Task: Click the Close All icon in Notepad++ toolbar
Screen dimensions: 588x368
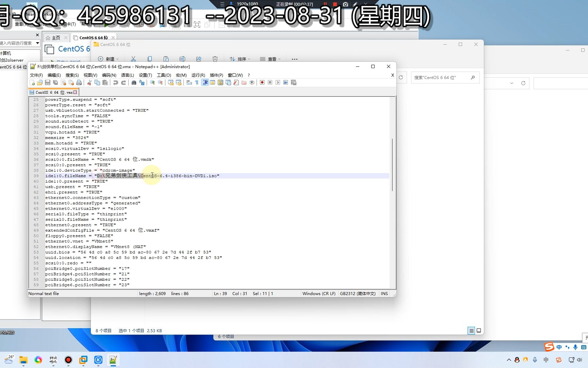Action: click(x=71, y=82)
